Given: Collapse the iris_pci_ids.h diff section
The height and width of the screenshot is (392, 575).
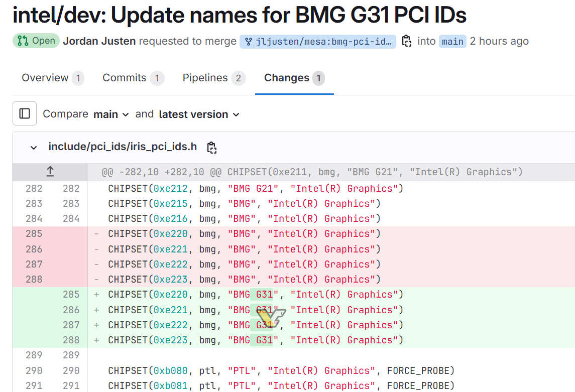Looking at the screenshot, I should [33, 148].
